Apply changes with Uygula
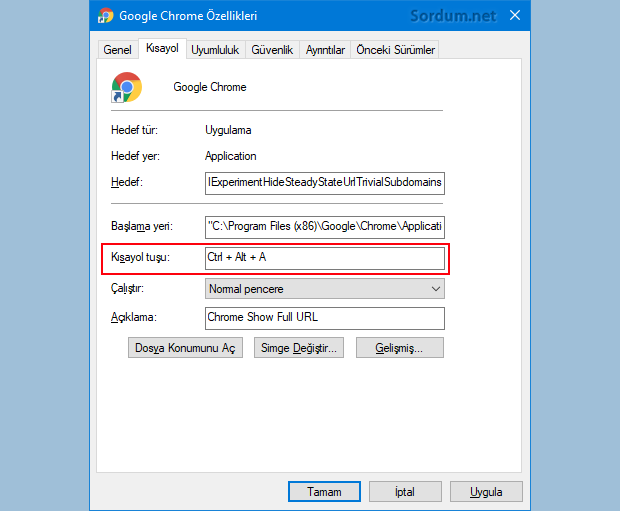This screenshot has height=511, width=620. point(486,492)
